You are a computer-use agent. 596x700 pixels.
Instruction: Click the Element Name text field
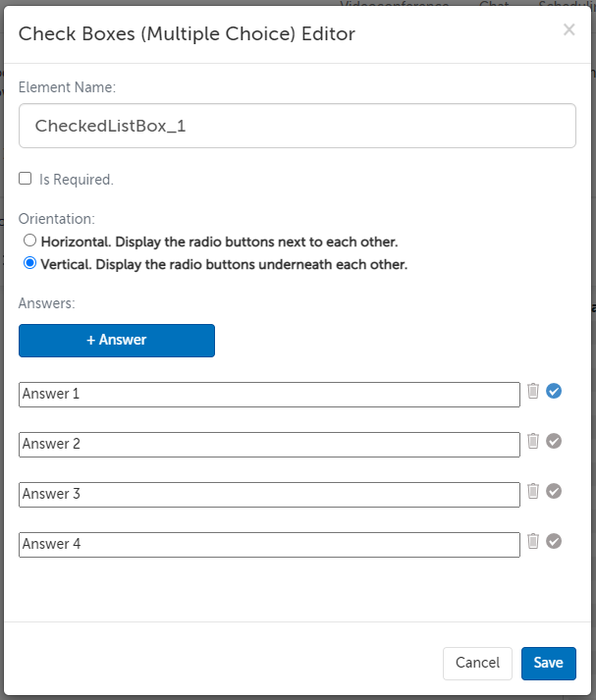[297, 126]
